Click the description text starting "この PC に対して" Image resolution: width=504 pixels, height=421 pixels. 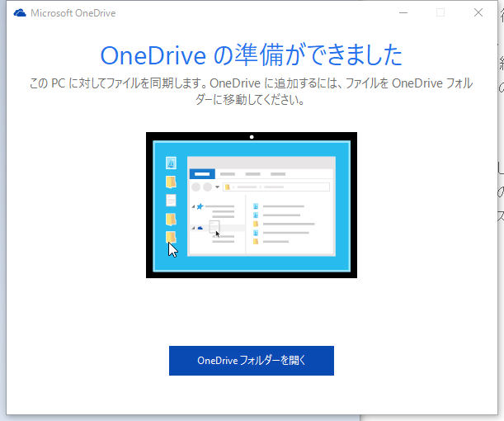(x=251, y=92)
